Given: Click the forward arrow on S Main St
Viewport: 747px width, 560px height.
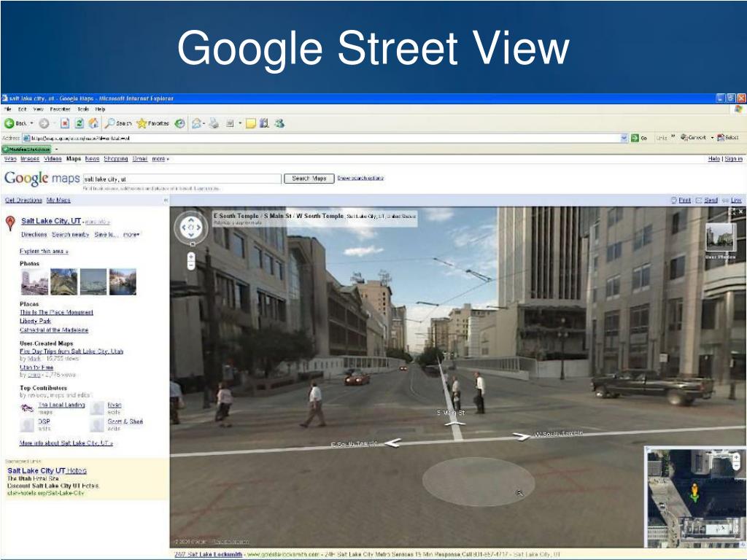Looking at the screenshot, I should coord(455,422).
